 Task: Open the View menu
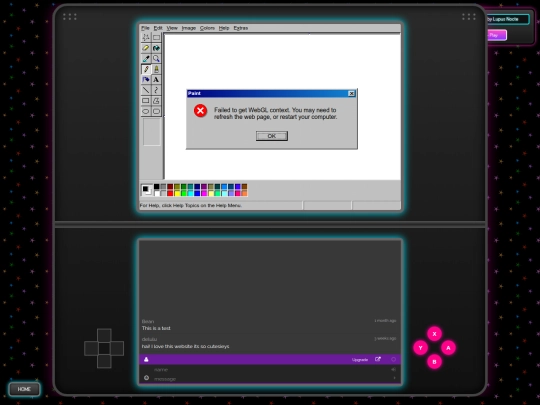click(172, 28)
